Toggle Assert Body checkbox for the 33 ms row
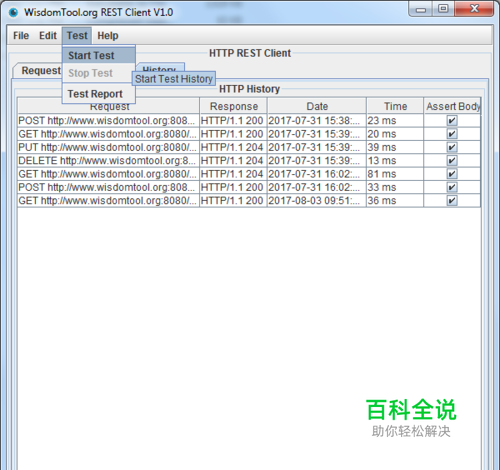The image size is (500, 470). [x=452, y=187]
